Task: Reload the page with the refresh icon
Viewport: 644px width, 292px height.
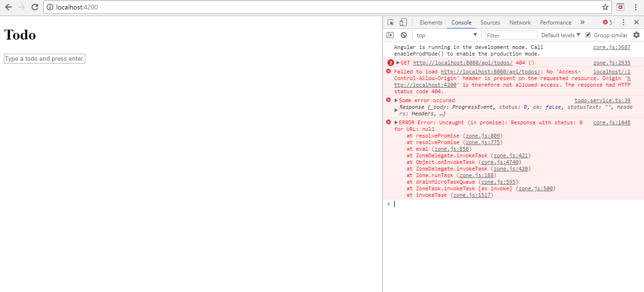Action: point(34,7)
